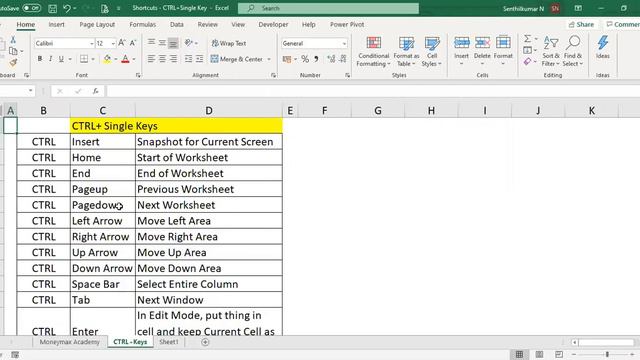Open the Review ribbon tab

tap(208, 24)
